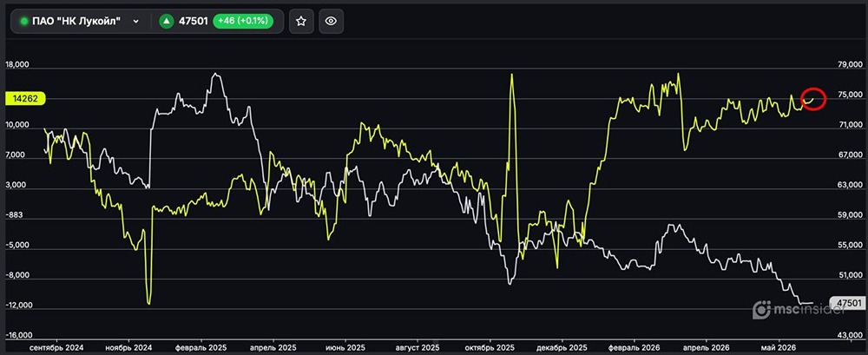Click the right axis label 71,000
Image resolution: width=868 pixels, height=355 pixels.
coord(851,125)
